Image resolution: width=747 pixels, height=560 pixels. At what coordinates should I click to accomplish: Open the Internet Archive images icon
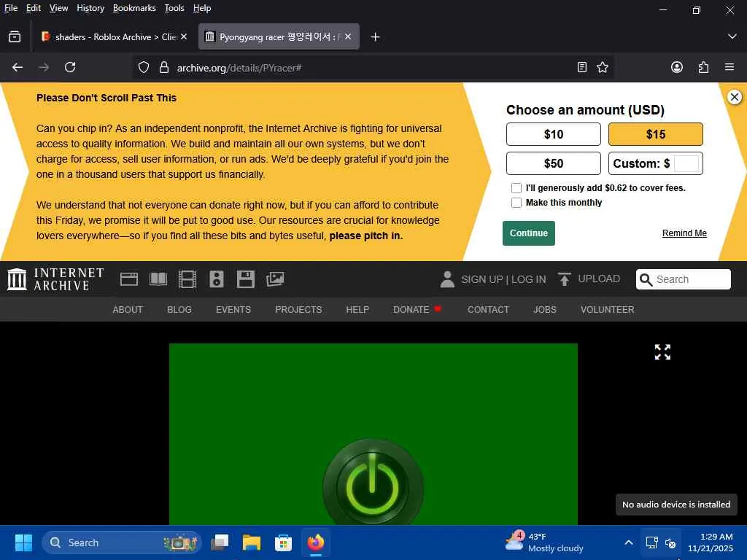[x=275, y=279]
